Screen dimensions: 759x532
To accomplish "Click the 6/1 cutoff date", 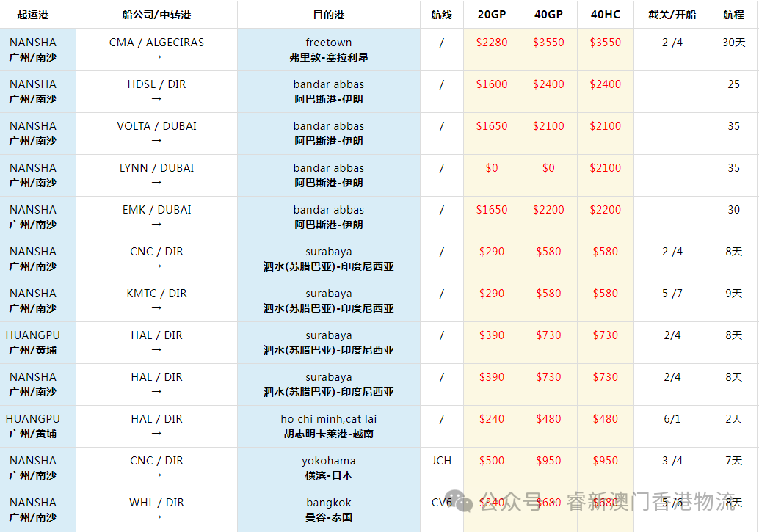I will (x=672, y=419).
